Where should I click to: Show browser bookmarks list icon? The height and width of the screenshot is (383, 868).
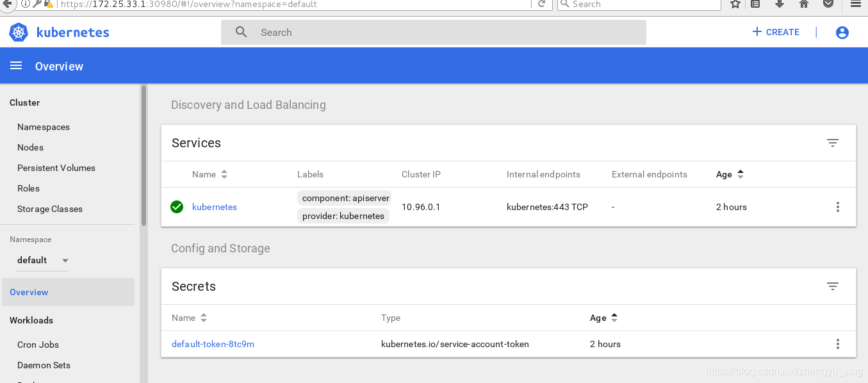tap(755, 4)
